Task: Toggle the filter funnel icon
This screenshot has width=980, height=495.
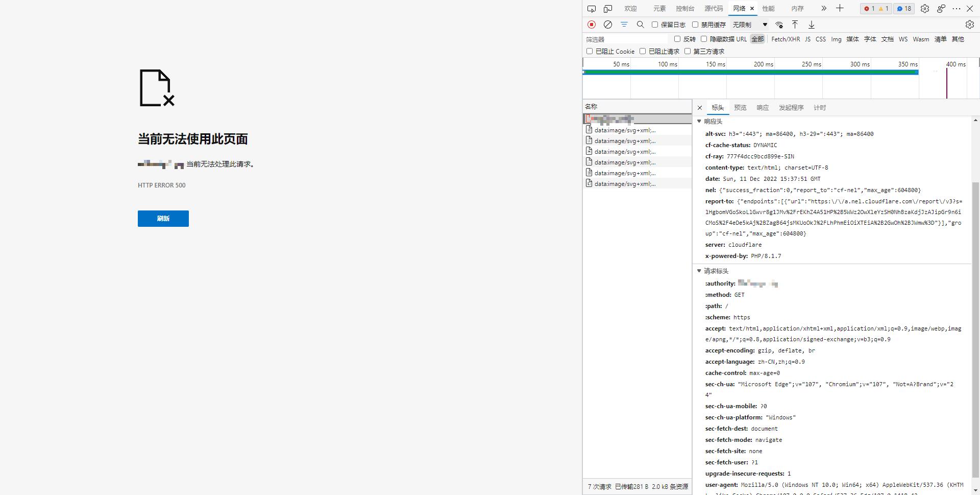Action: tap(624, 25)
